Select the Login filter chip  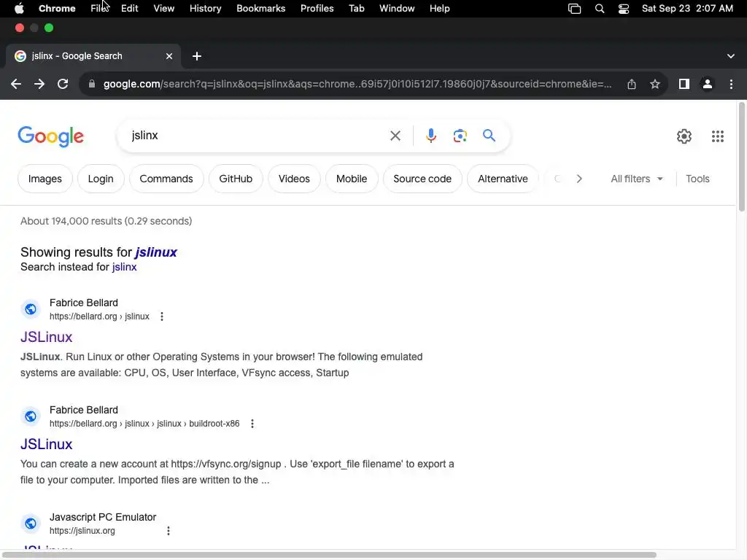click(101, 179)
